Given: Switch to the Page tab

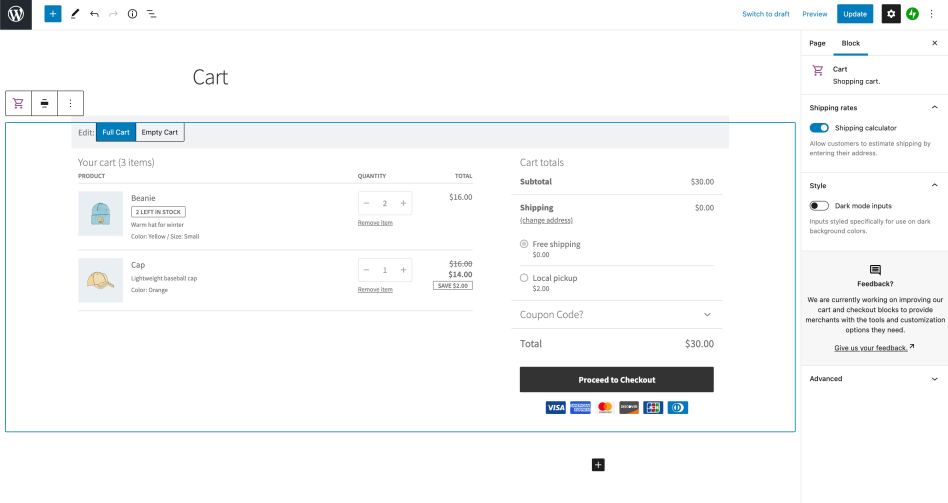Looking at the screenshot, I should pyautogui.click(x=817, y=43).
